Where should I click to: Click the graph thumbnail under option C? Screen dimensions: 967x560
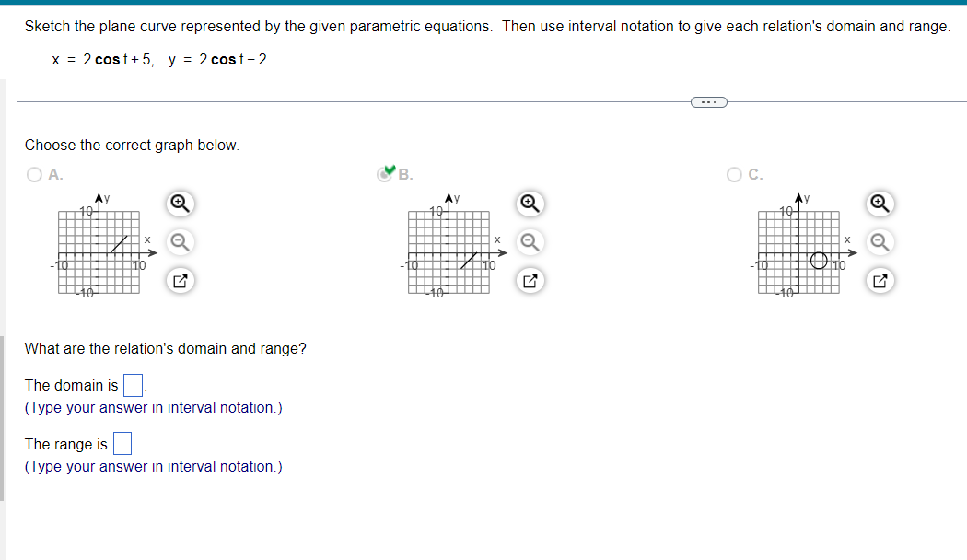[797, 251]
